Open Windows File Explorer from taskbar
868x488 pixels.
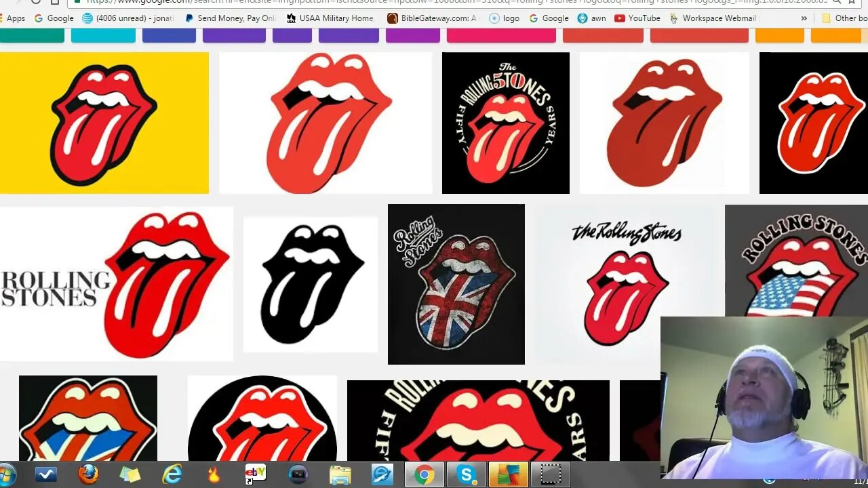tap(340, 475)
